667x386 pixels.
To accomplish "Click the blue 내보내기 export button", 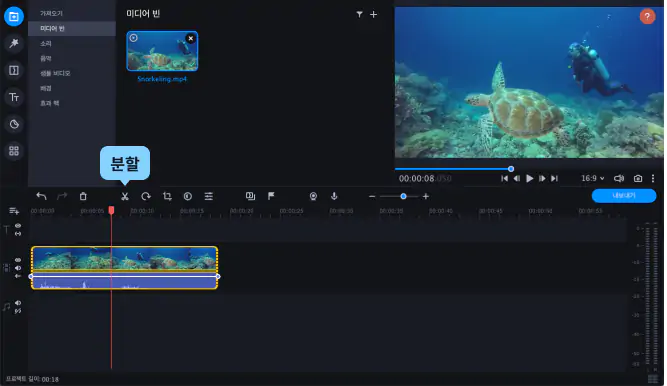I will click(624, 196).
